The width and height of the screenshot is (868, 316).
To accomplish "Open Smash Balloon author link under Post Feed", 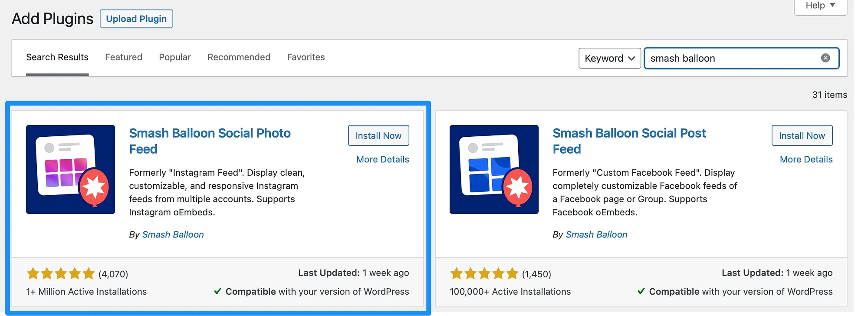I will pos(596,234).
